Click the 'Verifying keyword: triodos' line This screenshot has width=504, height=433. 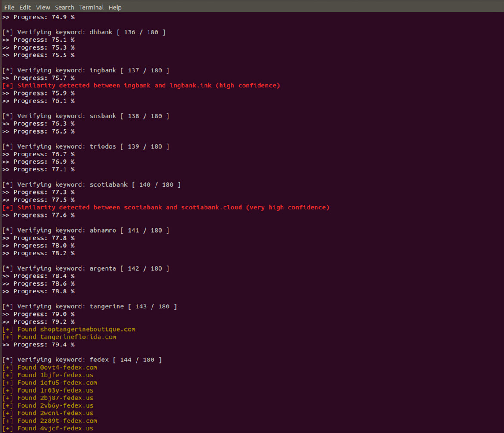(x=86, y=146)
